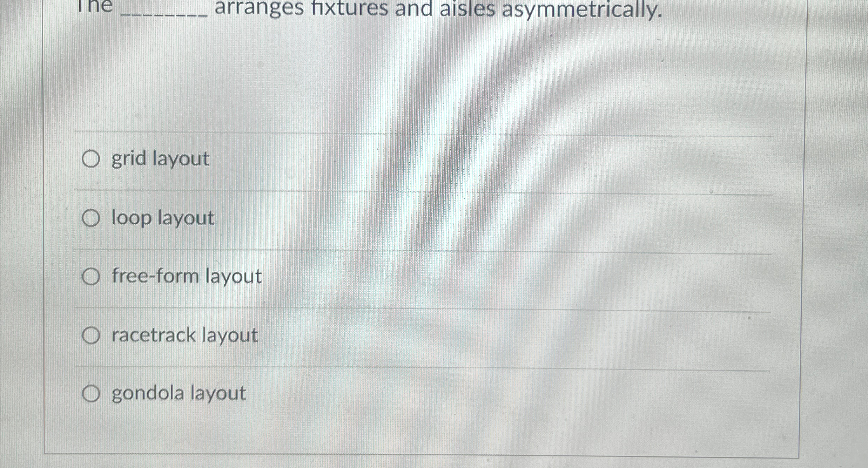
Task: Click the divider above grid layout
Action: [x=421, y=133]
